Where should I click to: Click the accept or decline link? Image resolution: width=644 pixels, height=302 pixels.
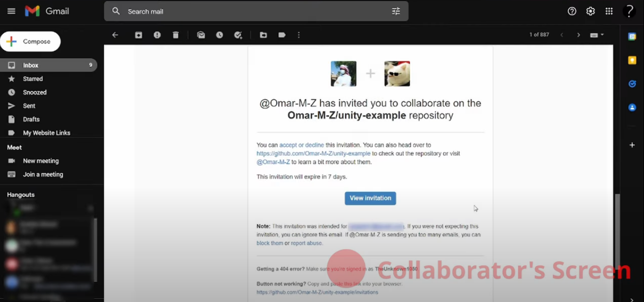pos(302,145)
